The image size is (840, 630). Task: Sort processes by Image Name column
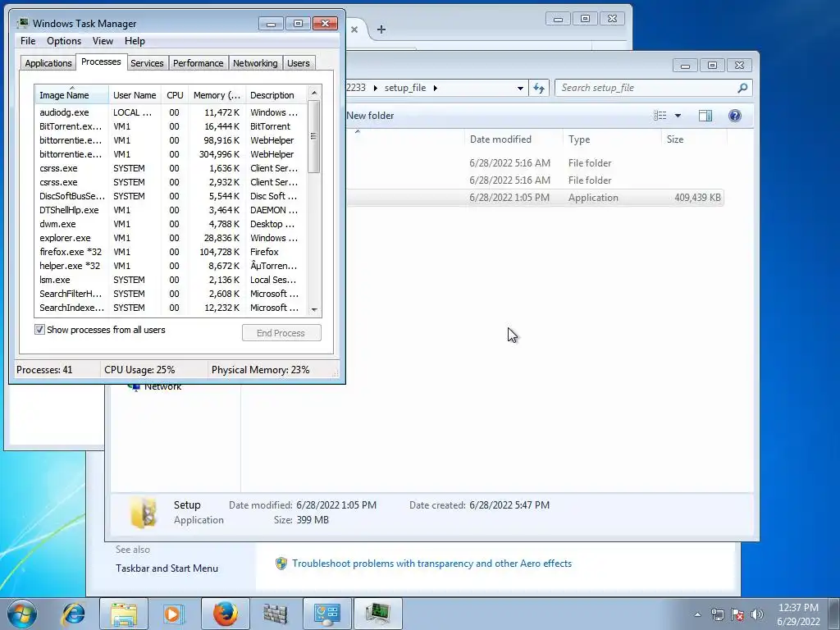pos(72,95)
